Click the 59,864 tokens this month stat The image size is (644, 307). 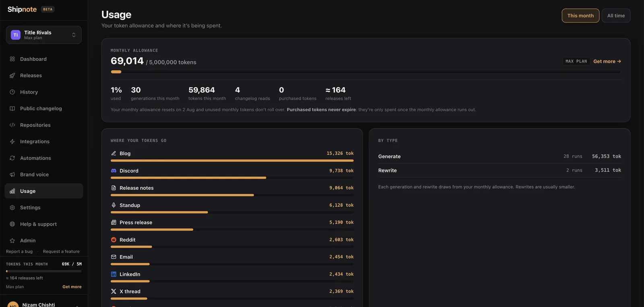[x=207, y=93]
